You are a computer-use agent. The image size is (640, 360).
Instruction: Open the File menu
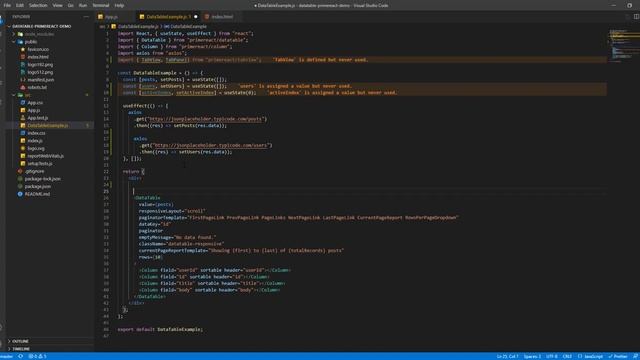tap(7, 5)
